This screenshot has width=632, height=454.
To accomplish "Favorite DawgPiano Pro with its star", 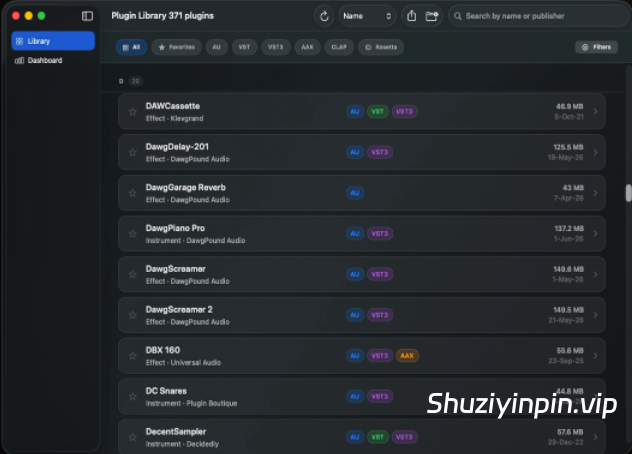I will point(133,234).
